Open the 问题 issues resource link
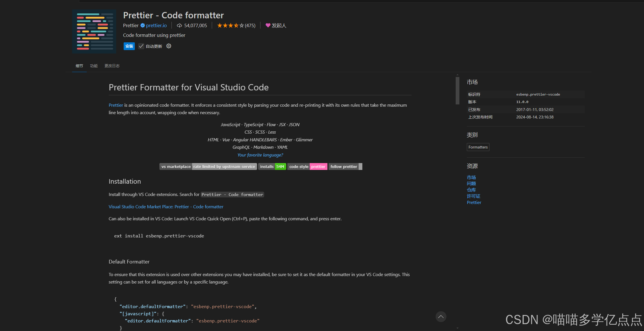644x331 pixels. (471, 184)
